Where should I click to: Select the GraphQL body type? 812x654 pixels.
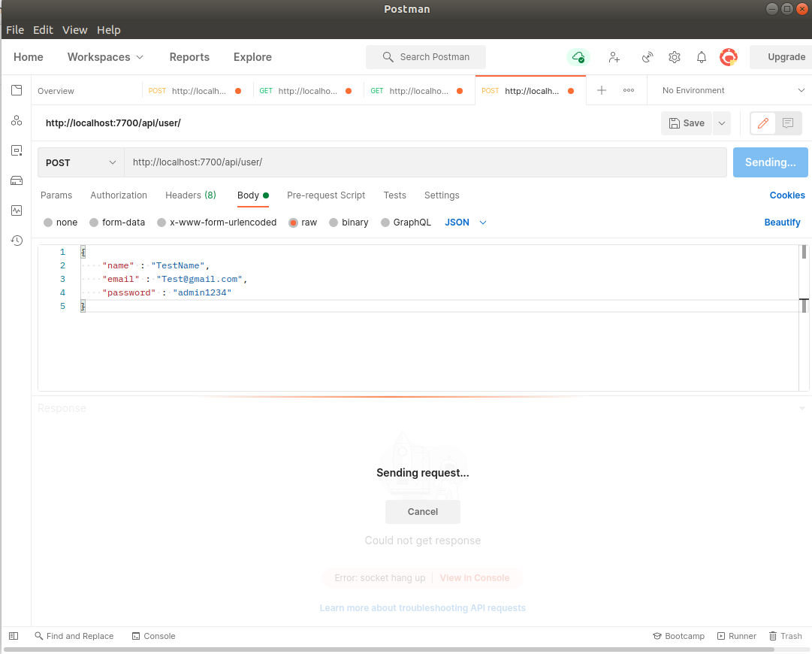point(385,223)
